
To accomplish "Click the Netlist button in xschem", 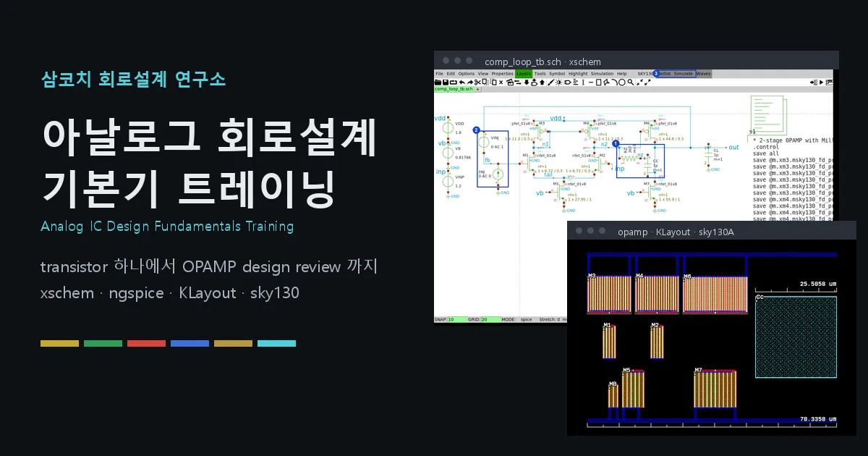I will [x=664, y=73].
